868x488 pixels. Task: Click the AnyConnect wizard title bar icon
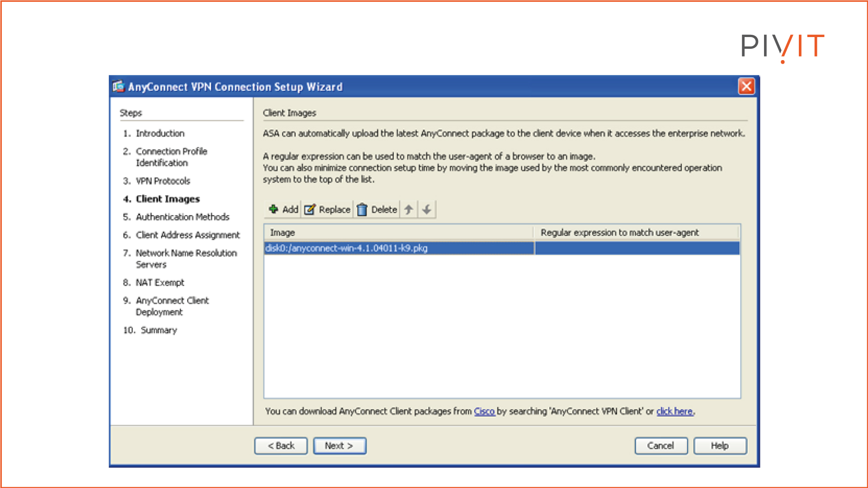pos(118,86)
